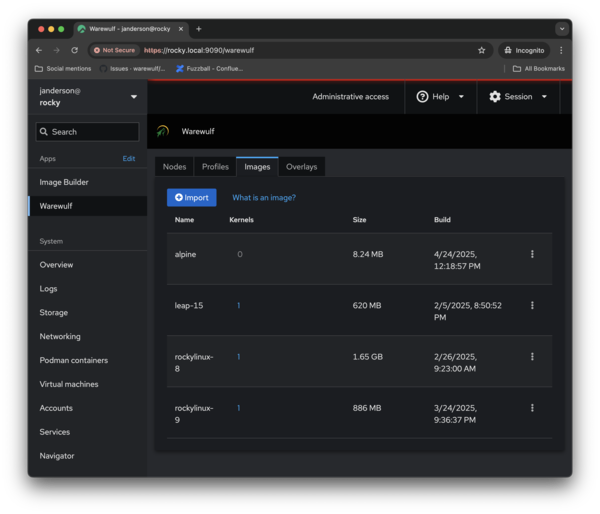Switch to the Nodes tab
The height and width of the screenshot is (514, 600).
click(x=174, y=167)
